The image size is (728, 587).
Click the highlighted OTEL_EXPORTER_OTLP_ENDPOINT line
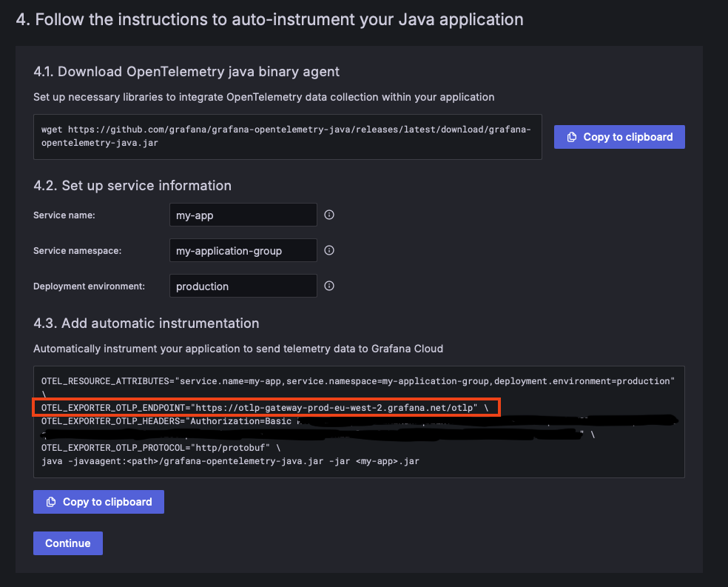(265, 408)
